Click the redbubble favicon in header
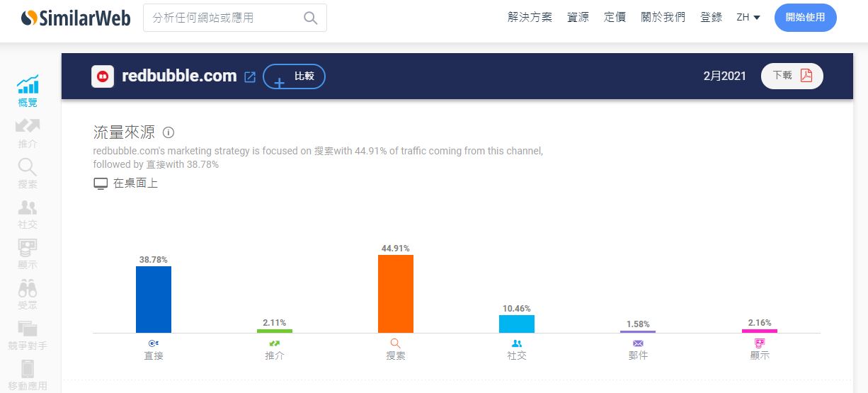Viewport: 868px width, 393px height. click(x=103, y=76)
